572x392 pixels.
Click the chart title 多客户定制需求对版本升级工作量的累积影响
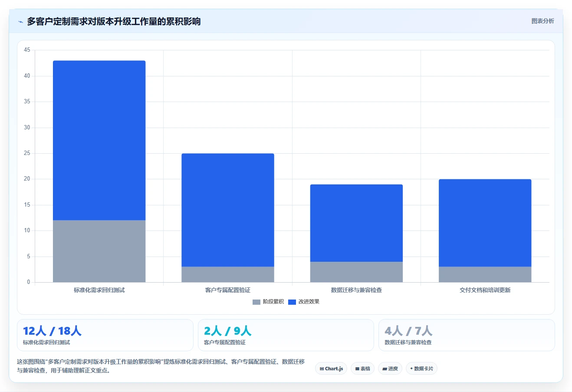114,21
